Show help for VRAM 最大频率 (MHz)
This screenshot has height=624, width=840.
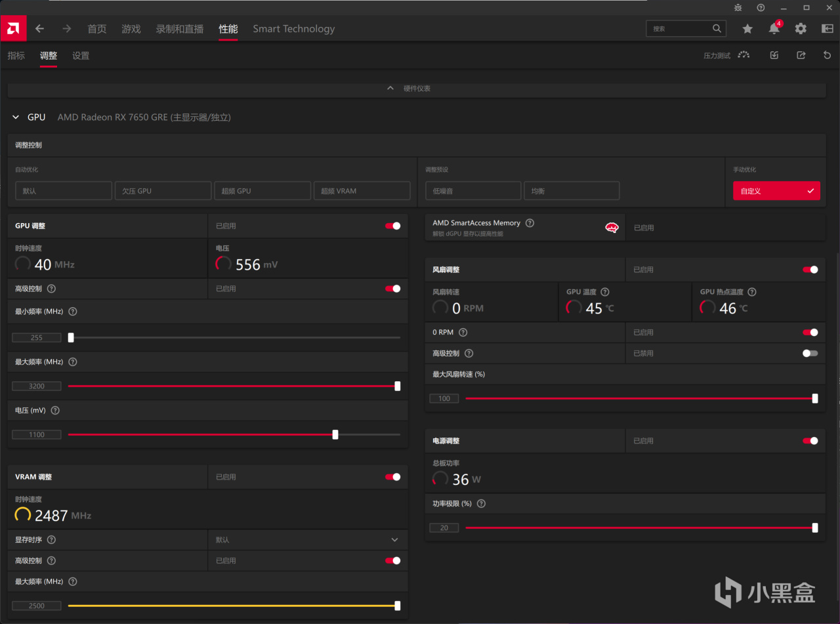(73, 582)
